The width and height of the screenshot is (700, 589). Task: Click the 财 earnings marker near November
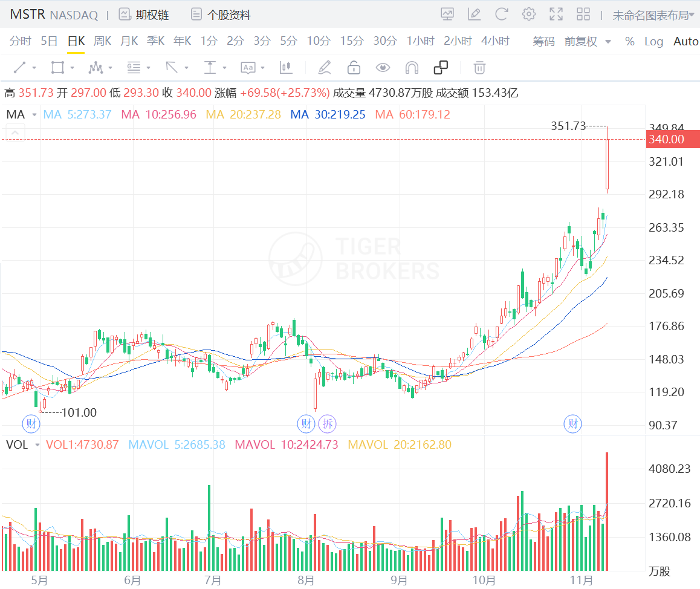click(573, 423)
